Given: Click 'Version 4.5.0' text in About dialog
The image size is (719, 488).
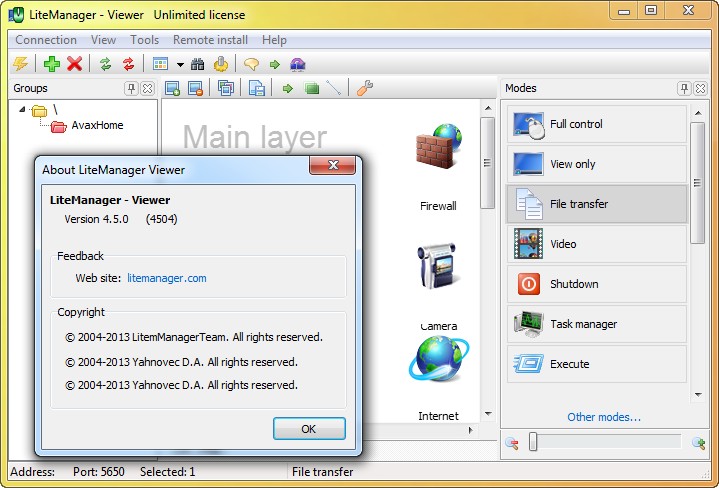Looking at the screenshot, I should [96, 219].
